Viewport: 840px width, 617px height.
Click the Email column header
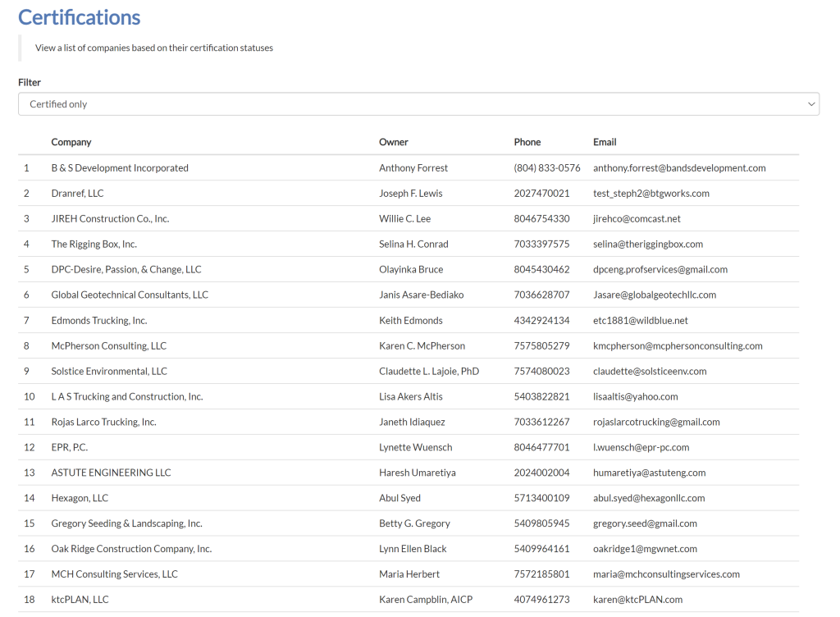(605, 142)
